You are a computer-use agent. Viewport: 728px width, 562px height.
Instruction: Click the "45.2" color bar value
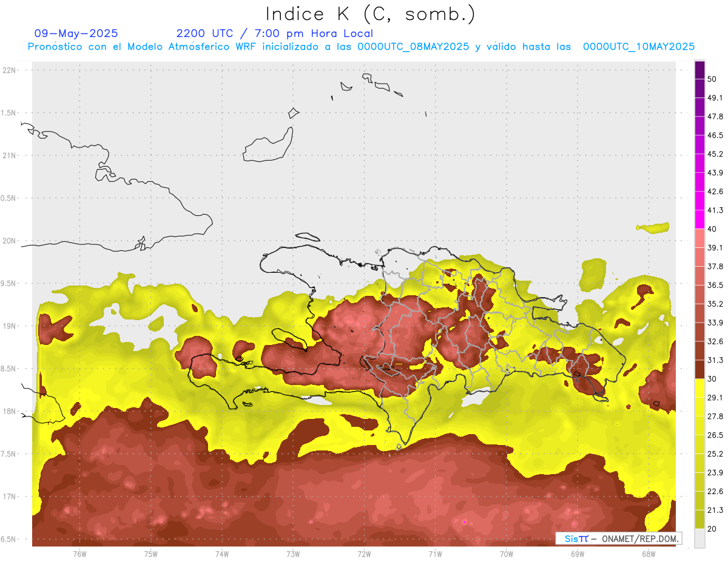(715, 154)
